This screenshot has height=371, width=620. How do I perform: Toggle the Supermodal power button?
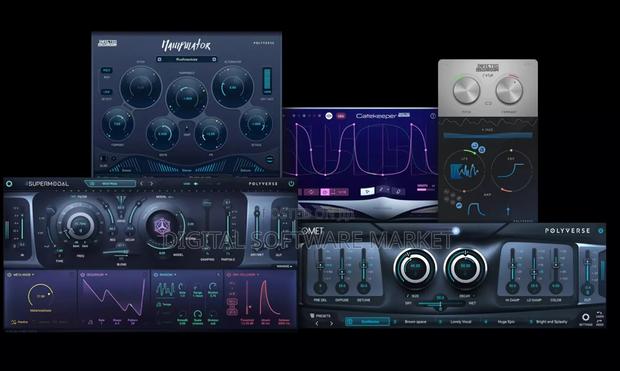click(291, 184)
